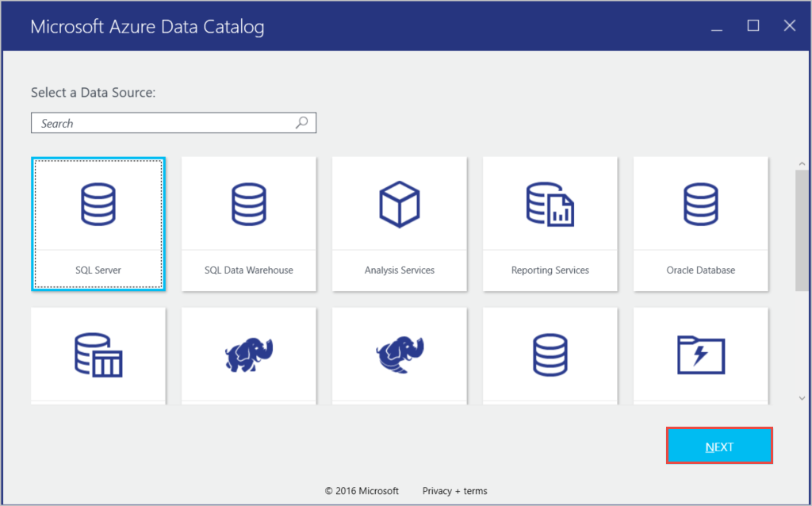Image resolution: width=812 pixels, height=506 pixels.
Task: Open the Privacy + terms link
Action: tap(454, 490)
